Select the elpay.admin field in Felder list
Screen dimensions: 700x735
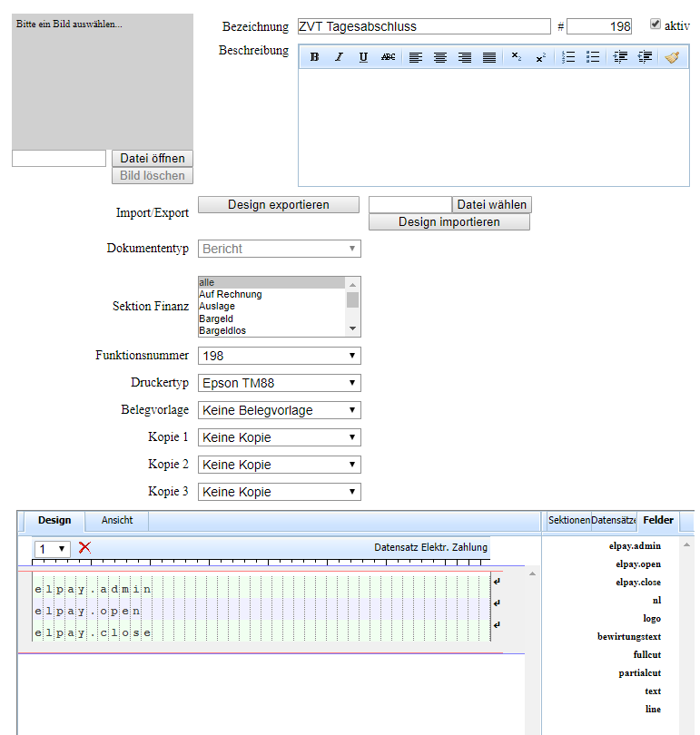pyautogui.click(x=635, y=546)
